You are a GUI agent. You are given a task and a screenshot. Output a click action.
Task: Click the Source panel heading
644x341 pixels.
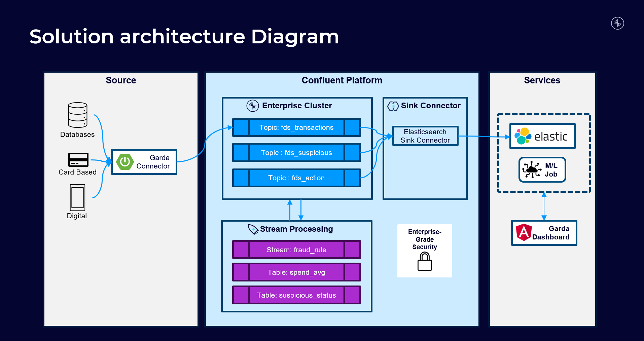coord(121,80)
